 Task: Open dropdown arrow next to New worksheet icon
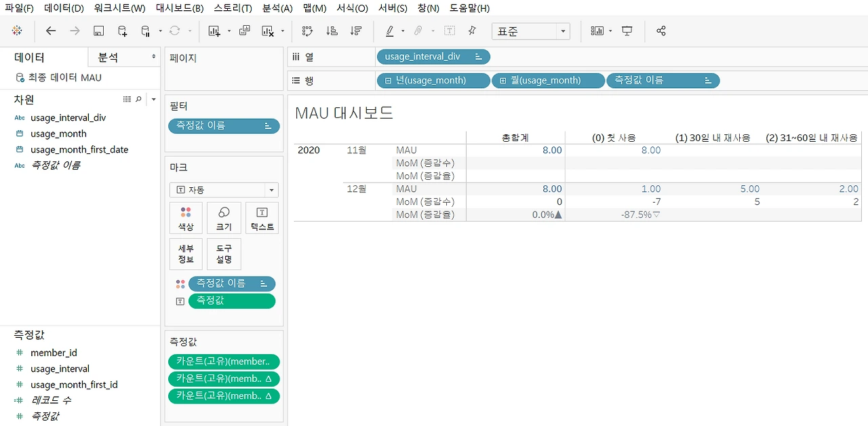click(229, 31)
